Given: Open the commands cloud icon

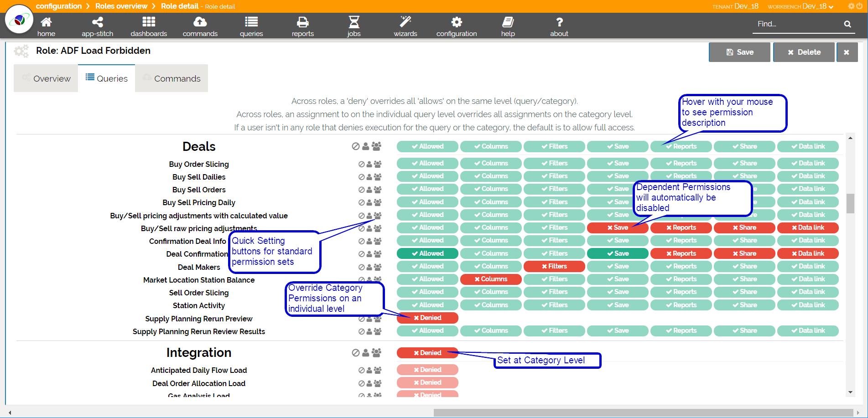Looking at the screenshot, I should [x=200, y=22].
